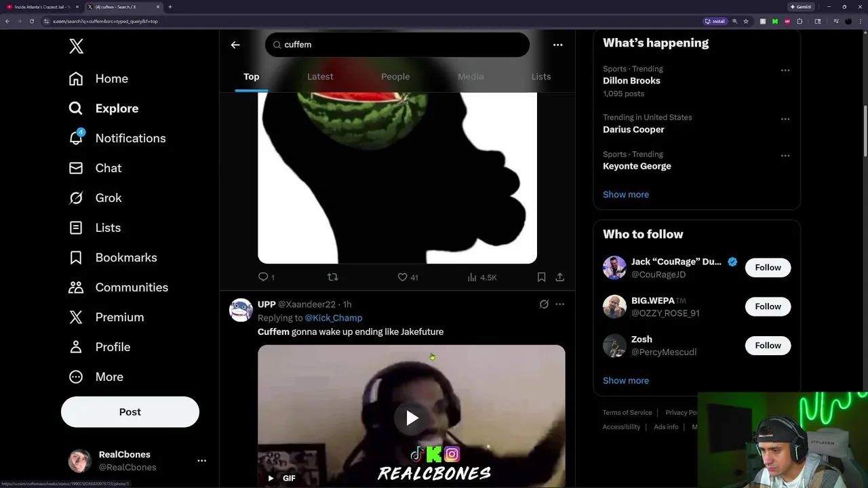Show more under What's happening
The image size is (868, 488).
626,195
